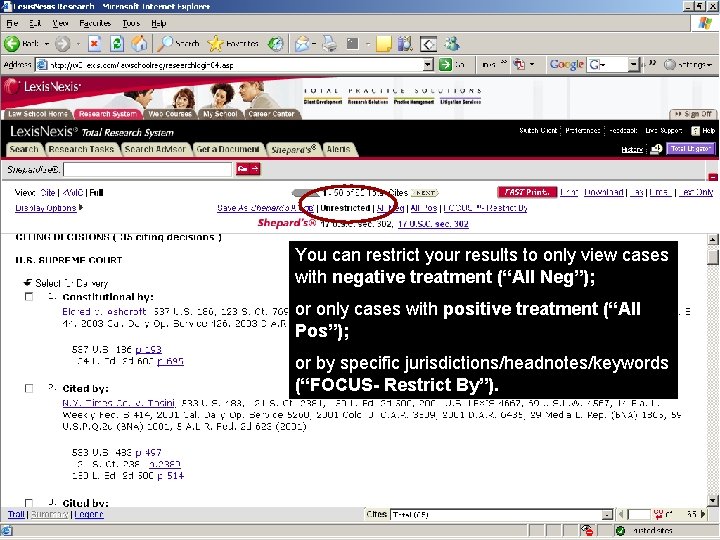The width and height of the screenshot is (720, 540).
Task: Open the Alerts tab
Action: (x=338, y=149)
